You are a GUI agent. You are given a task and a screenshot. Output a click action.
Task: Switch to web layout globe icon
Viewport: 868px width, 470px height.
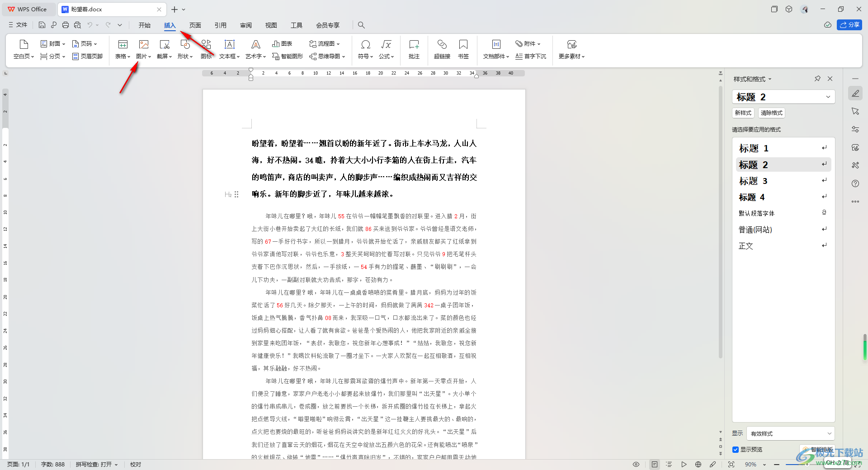click(x=698, y=464)
